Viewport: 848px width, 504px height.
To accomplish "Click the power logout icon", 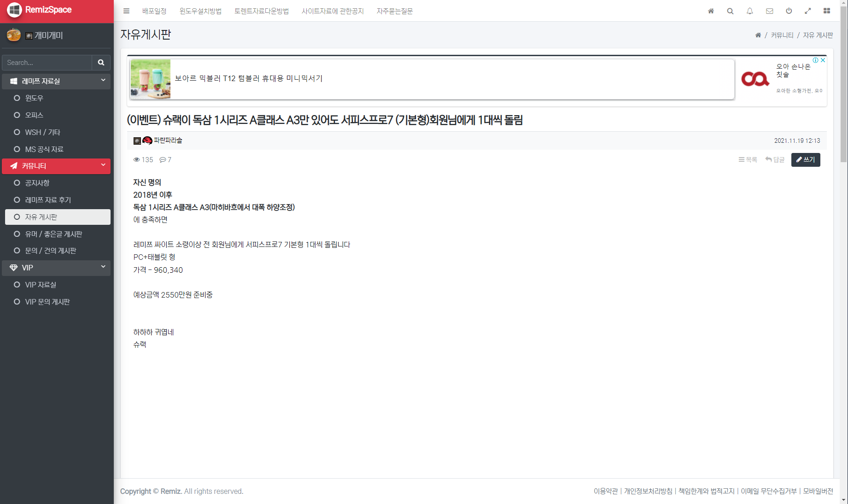I will point(789,11).
